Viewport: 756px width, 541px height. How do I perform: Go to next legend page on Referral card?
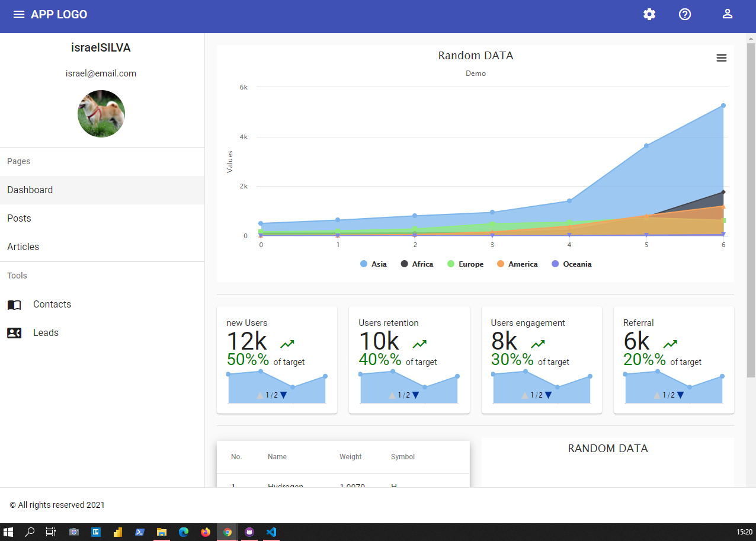pos(681,395)
